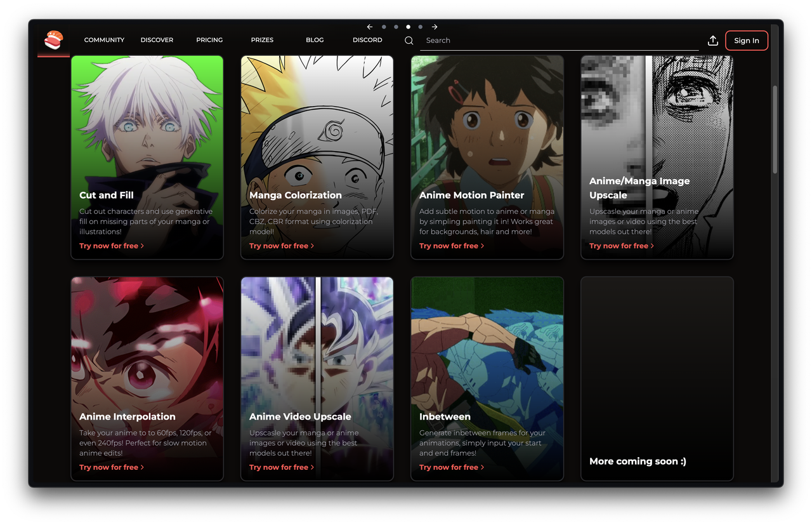Try Anime/Manga Image Upscale for free
Image resolution: width=812 pixels, height=525 pixels.
pyautogui.click(x=622, y=246)
